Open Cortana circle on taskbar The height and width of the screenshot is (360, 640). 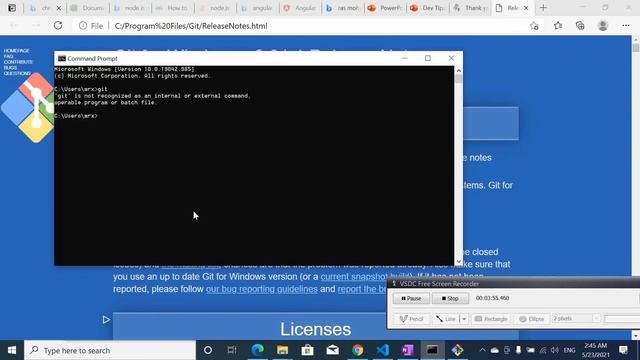coord(208,350)
